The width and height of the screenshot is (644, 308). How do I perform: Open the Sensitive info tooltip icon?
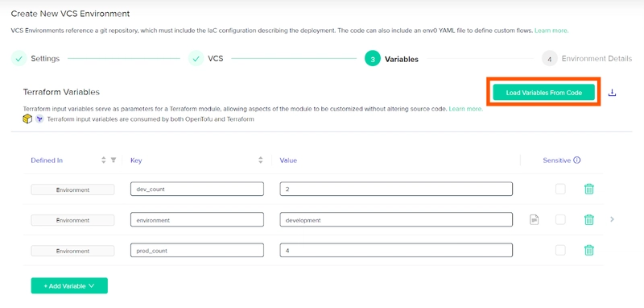(x=576, y=160)
